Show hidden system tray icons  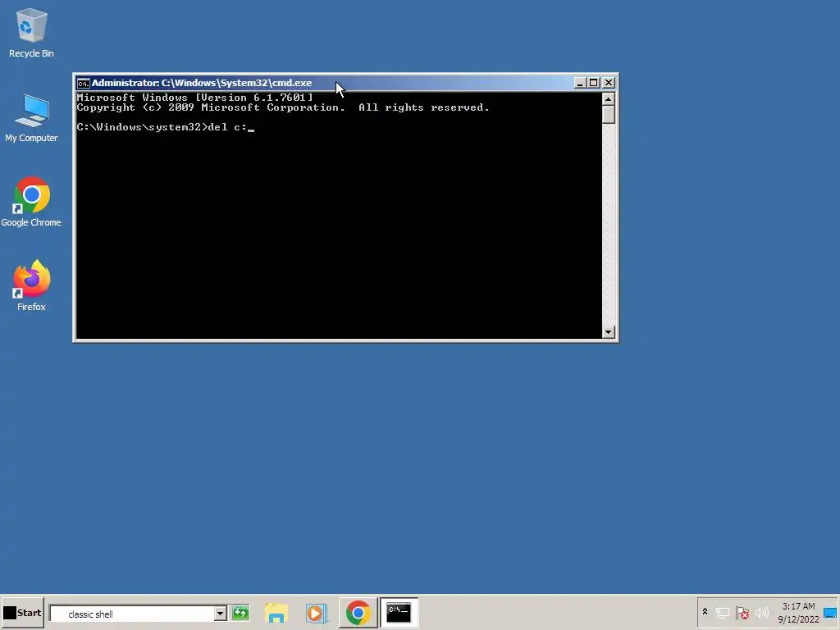point(705,612)
